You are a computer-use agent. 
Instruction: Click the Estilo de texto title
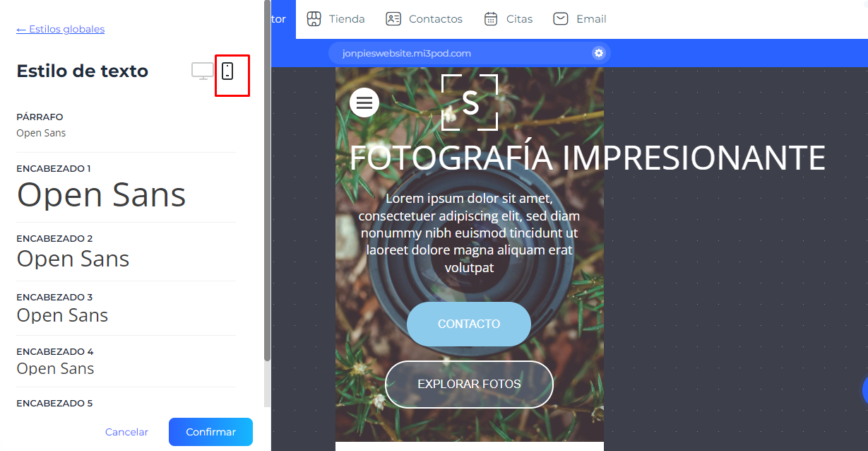tap(83, 71)
